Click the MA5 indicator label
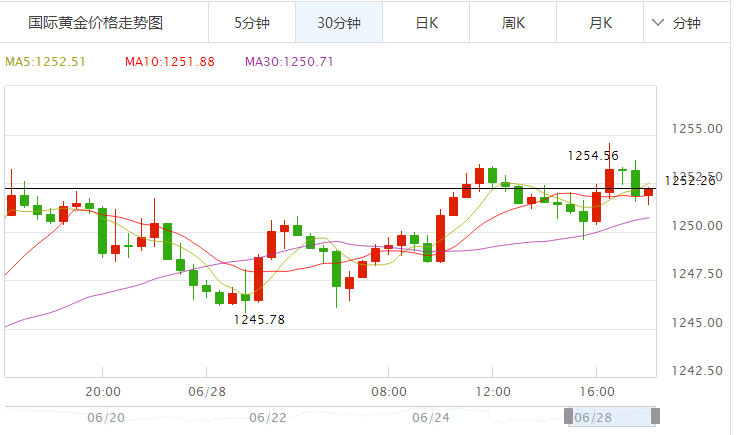This screenshot has width=739, height=435. (x=46, y=62)
